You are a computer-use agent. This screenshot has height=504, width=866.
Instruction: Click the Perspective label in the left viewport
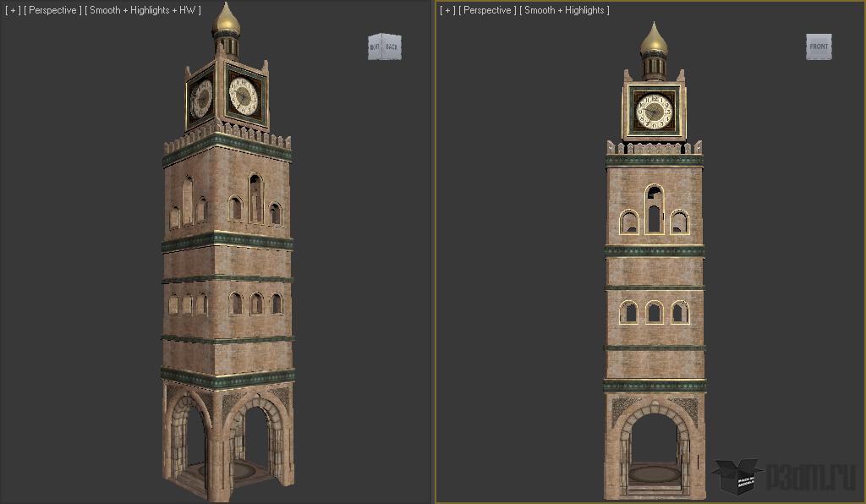[x=52, y=10]
